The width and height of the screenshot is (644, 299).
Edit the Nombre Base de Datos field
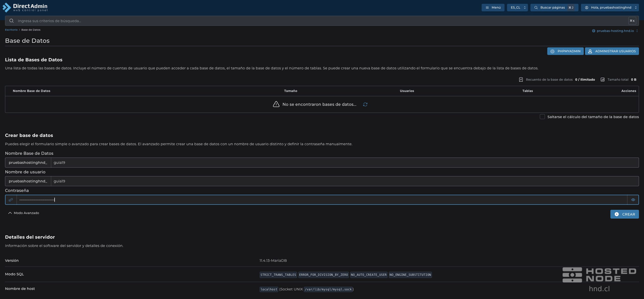(345, 163)
